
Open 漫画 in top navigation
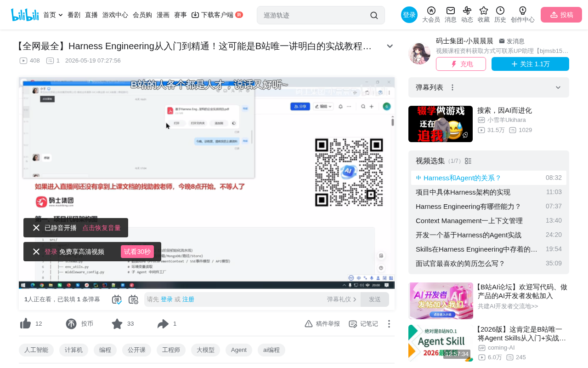pos(163,15)
